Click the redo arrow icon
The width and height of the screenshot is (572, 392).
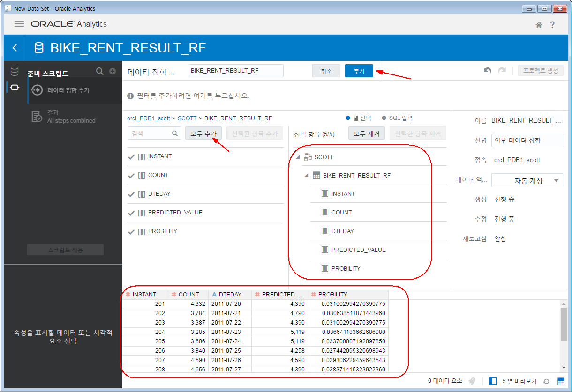502,71
